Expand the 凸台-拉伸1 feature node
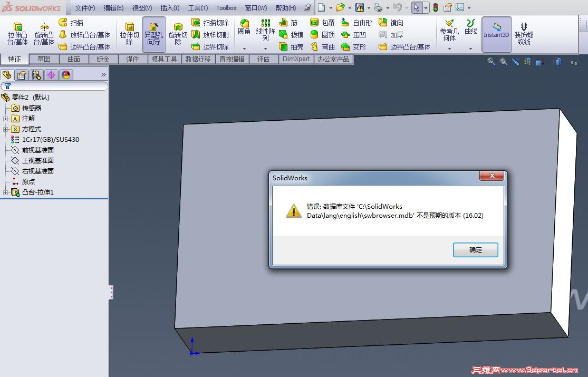This screenshot has height=377, width=588. [5, 192]
